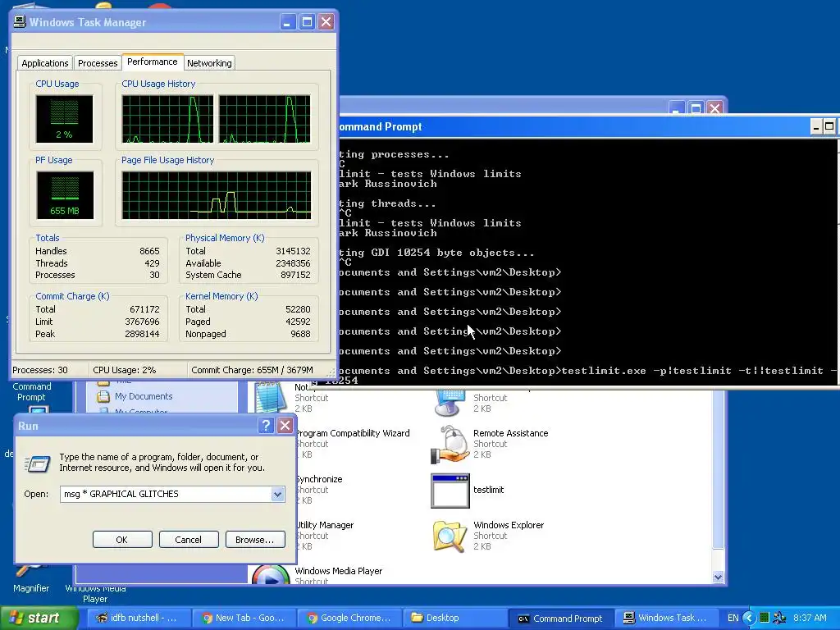Click the Page File Usage History graph
The height and width of the screenshot is (630, 840).
tap(217, 195)
